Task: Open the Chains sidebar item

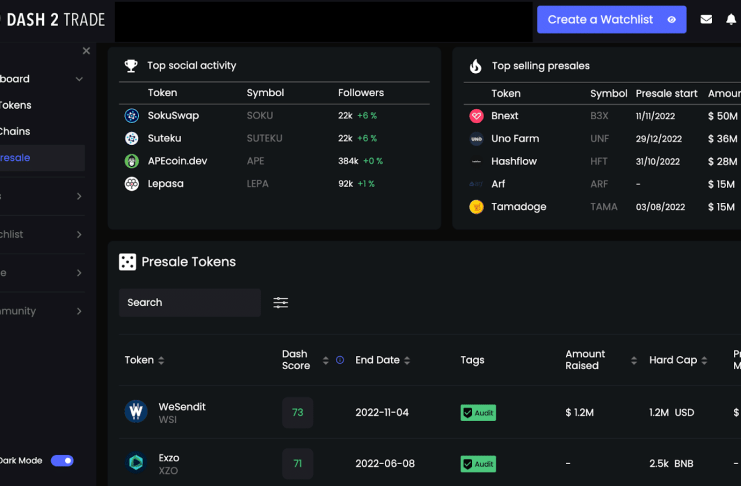Action: [x=16, y=131]
